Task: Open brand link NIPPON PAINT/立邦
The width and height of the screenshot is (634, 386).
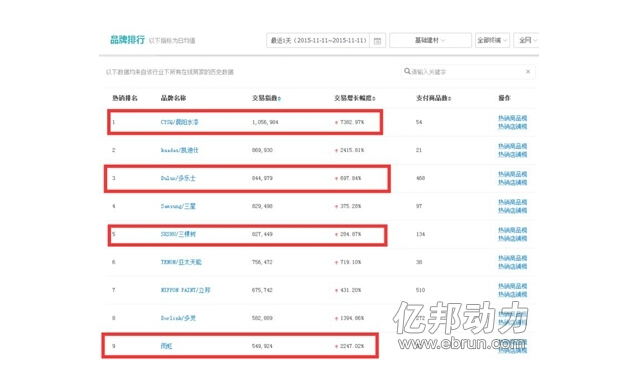Action: point(186,290)
